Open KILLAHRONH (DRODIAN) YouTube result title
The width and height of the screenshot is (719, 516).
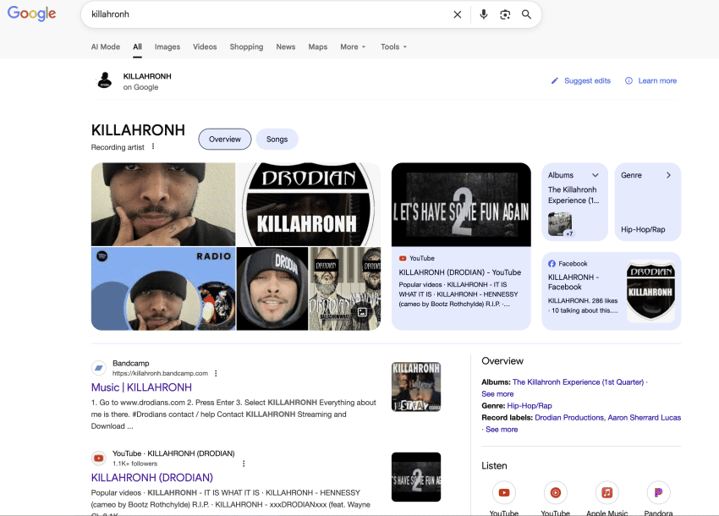[152, 477]
